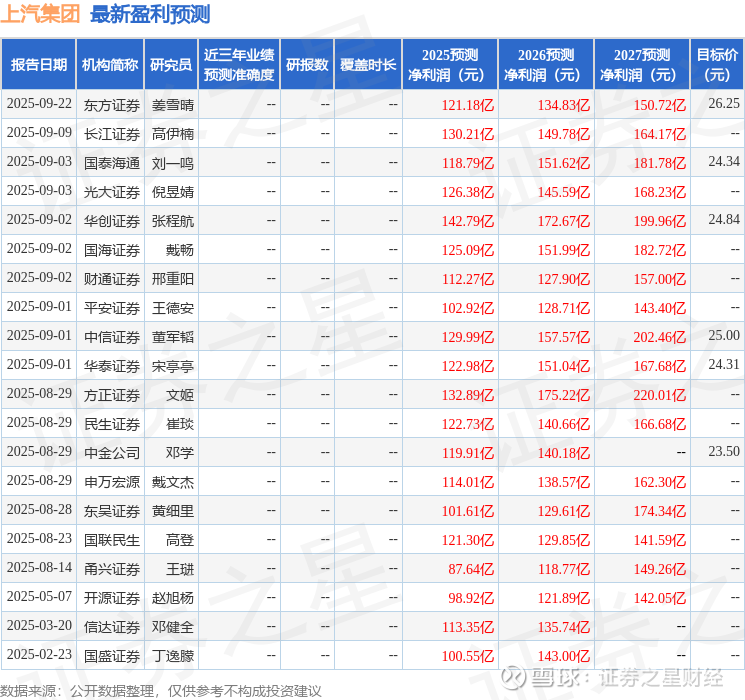This screenshot has height=700, width=745.
Task: Click analyst name 张程航
Action: pyautogui.click(x=173, y=221)
